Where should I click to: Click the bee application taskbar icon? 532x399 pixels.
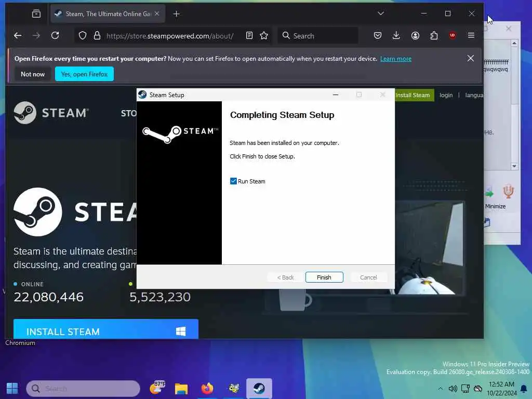pos(234,388)
